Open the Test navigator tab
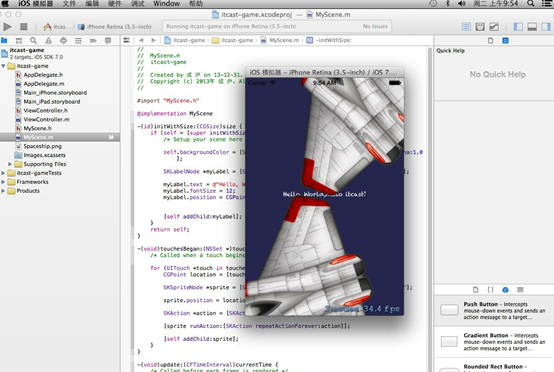 pyautogui.click(x=63, y=41)
